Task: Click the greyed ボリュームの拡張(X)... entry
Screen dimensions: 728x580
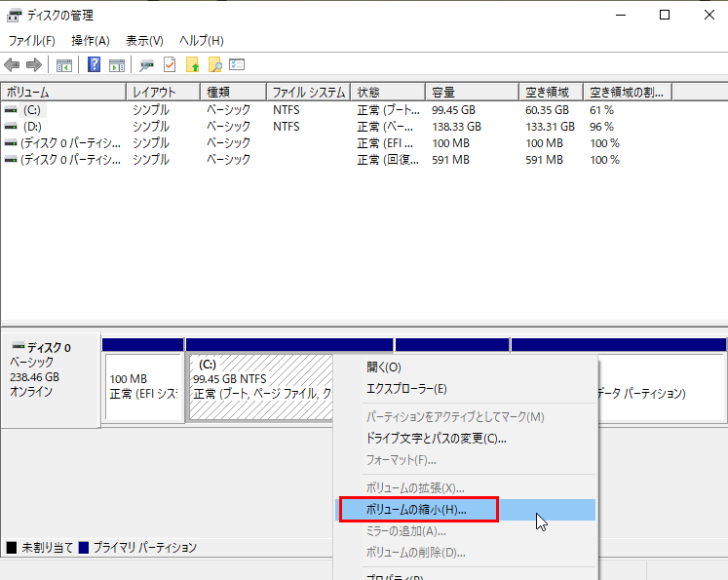Action: pyautogui.click(x=466, y=488)
